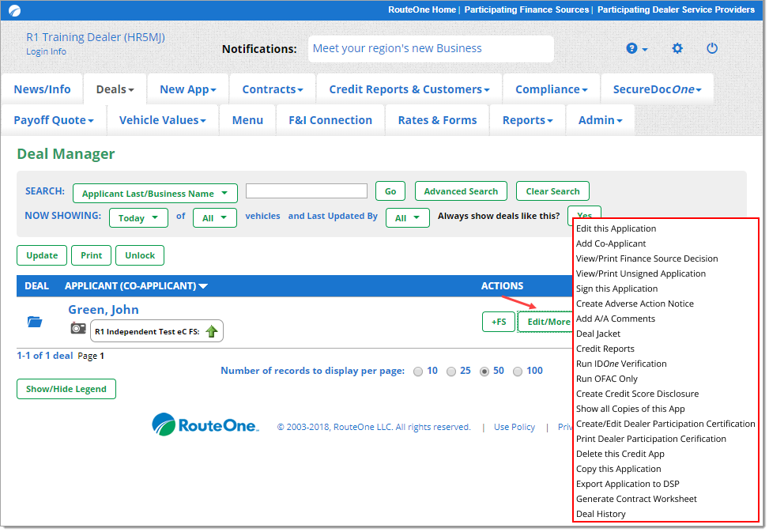Focus the deal search text field
This screenshot has height=532, width=769.
(x=307, y=191)
